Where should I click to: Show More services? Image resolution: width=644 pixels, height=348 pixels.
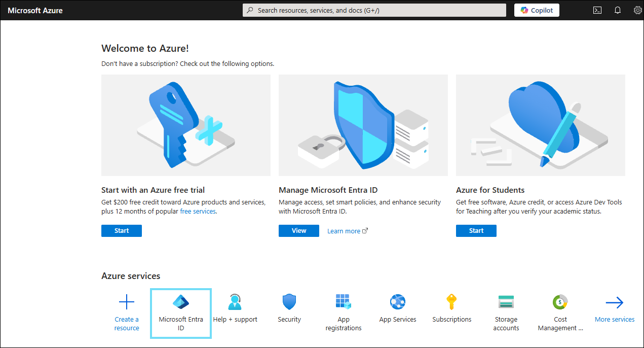coord(614,307)
